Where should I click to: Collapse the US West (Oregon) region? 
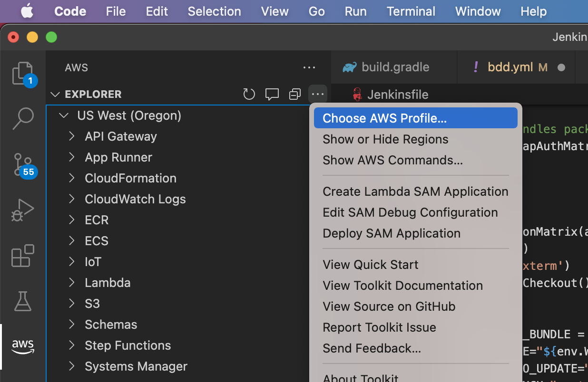click(x=64, y=115)
